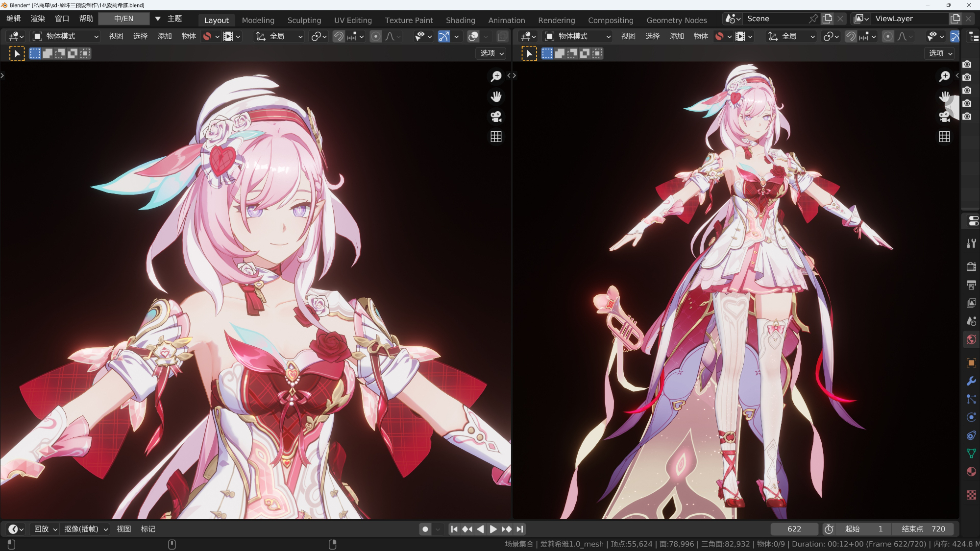This screenshot has width=980, height=551.
Task: Toggle camera view in left viewport
Action: [x=496, y=117]
